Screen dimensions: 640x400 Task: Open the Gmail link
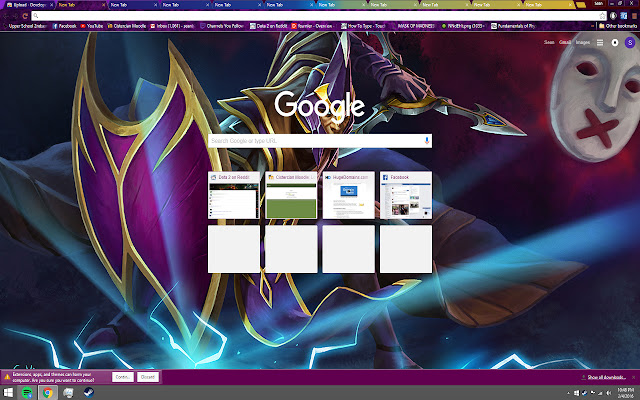coord(565,42)
